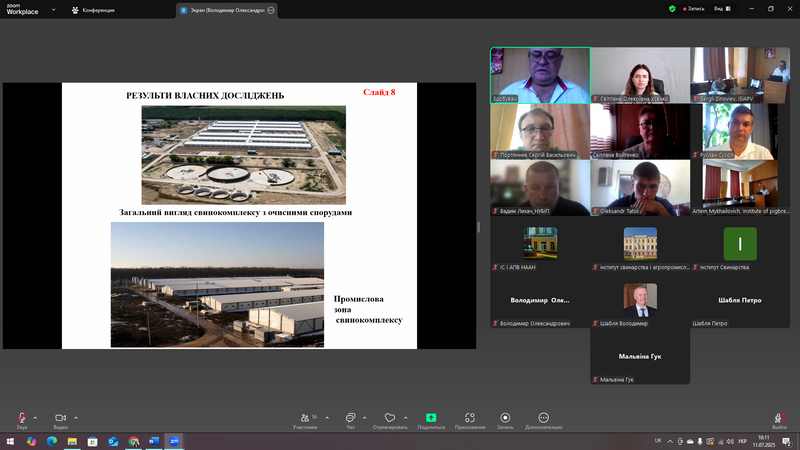Select the Здобувач speaker video tile

click(x=540, y=76)
